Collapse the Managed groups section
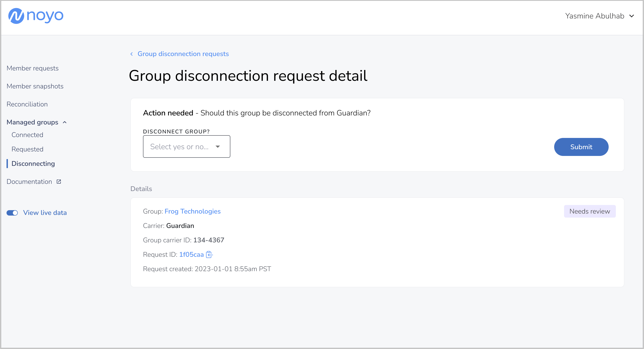Screen dimensions: 644x349 [36, 122]
